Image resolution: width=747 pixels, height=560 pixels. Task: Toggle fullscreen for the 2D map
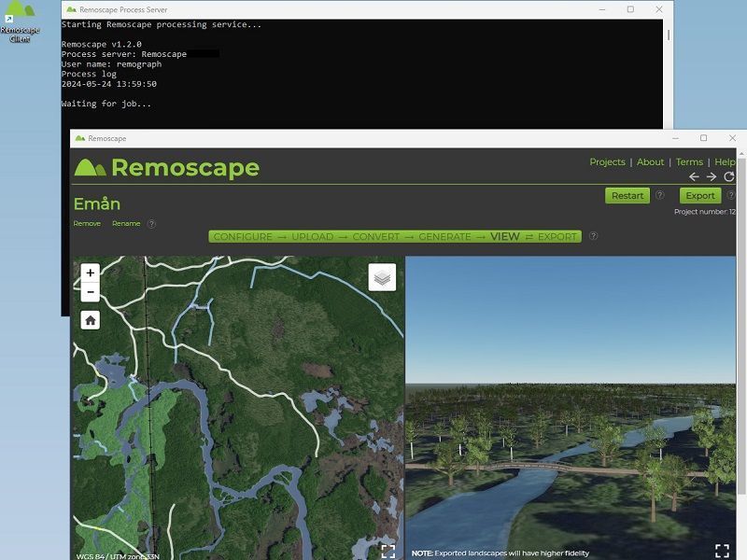pos(388,551)
